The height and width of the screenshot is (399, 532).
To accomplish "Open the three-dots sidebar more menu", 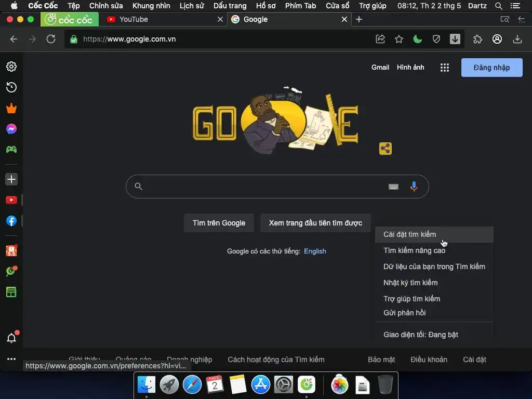I will click(x=11, y=359).
